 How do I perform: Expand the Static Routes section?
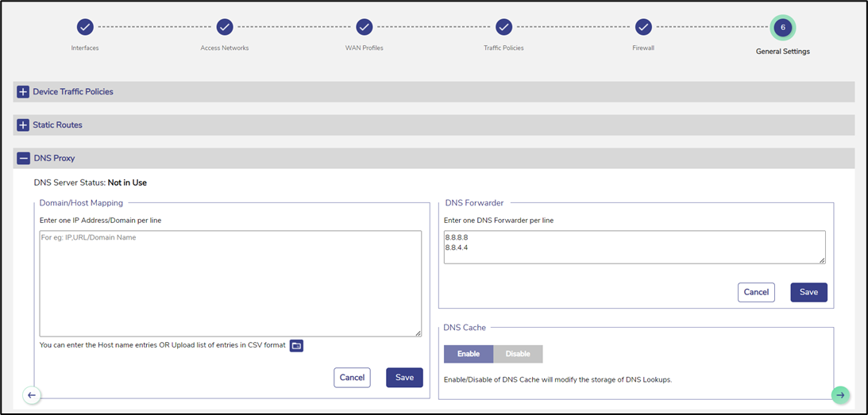click(23, 125)
